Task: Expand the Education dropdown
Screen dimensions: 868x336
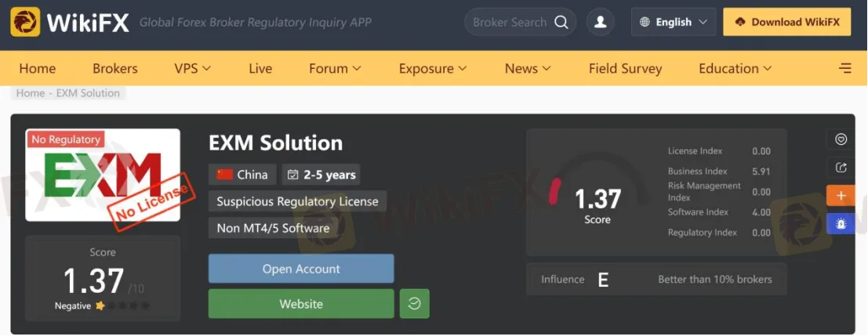Action: [735, 68]
